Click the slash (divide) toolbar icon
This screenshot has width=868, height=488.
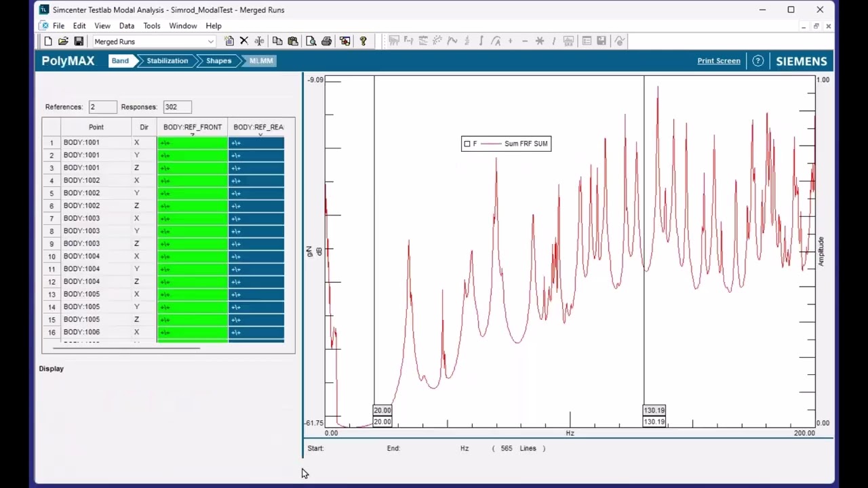click(x=554, y=41)
